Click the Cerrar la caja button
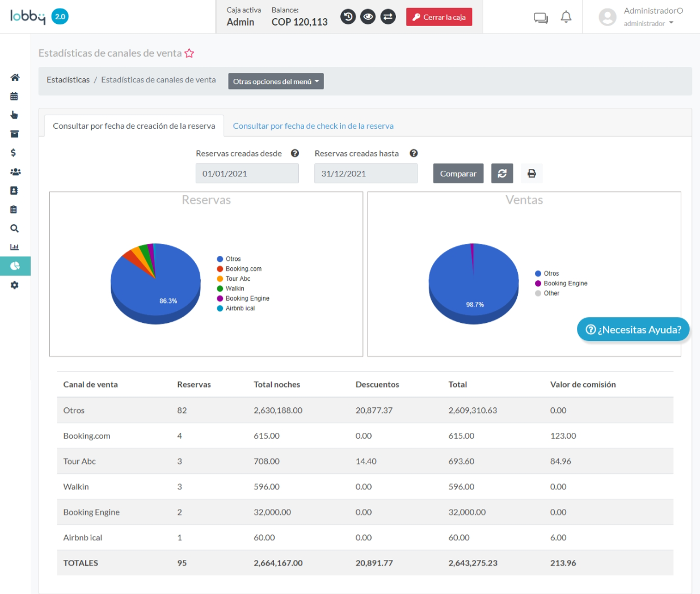This screenshot has height=594, width=700. pos(439,17)
